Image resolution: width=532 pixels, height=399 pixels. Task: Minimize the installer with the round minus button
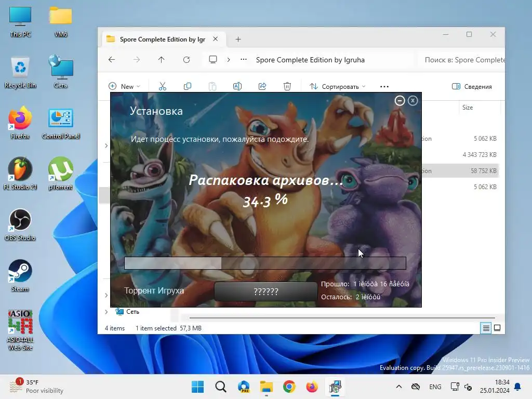click(x=400, y=101)
